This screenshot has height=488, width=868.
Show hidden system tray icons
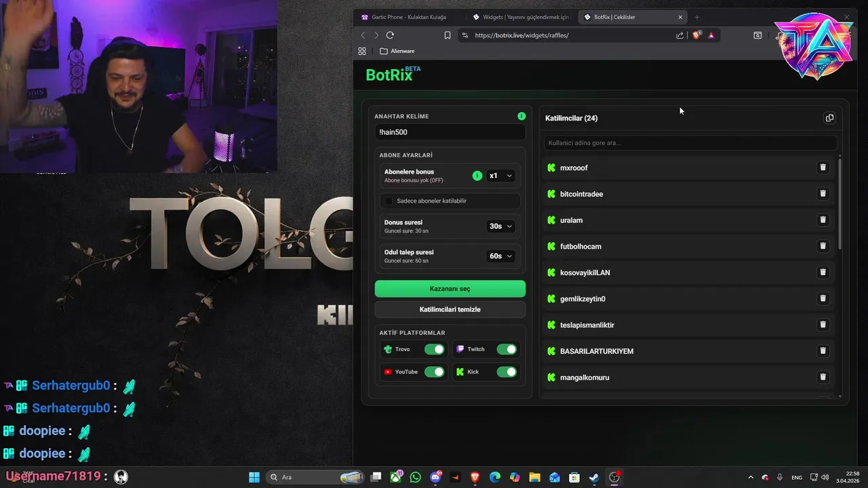coord(750,477)
